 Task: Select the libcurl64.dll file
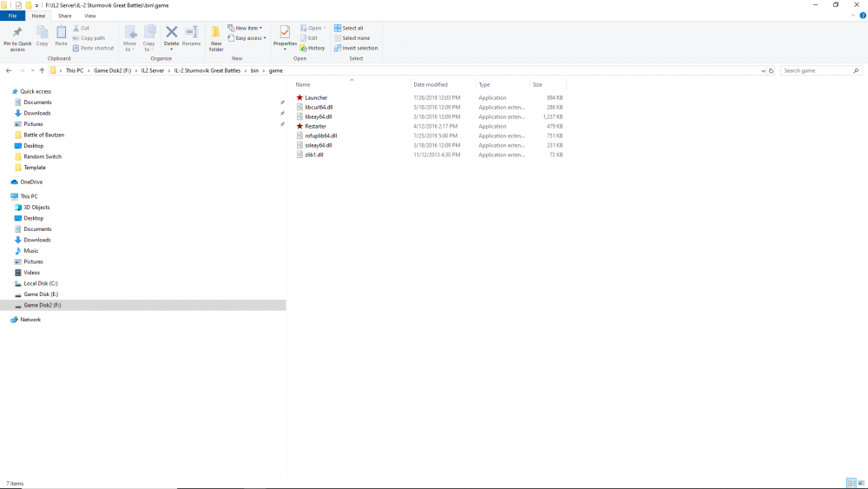click(319, 108)
